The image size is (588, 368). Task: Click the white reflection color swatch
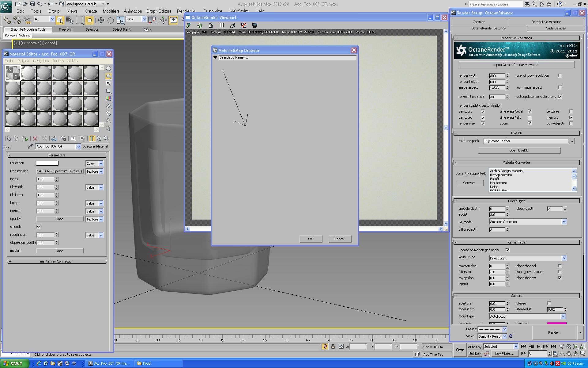[47, 163]
